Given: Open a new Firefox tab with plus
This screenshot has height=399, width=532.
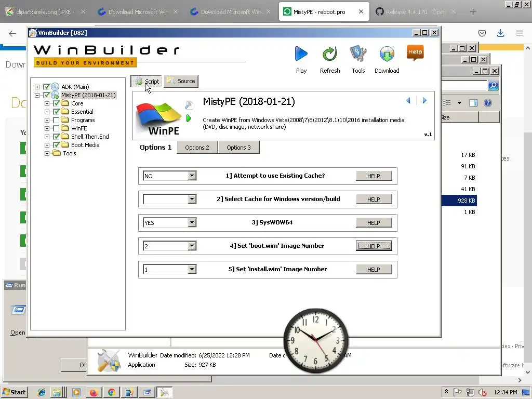Looking at the screenshot, I should [473, 12].
